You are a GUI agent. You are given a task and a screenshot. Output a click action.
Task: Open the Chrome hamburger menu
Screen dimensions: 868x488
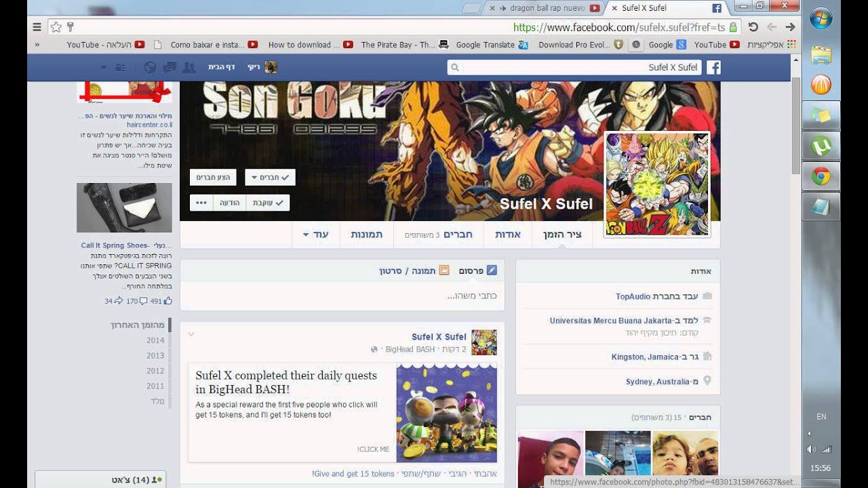pos(37,27)
